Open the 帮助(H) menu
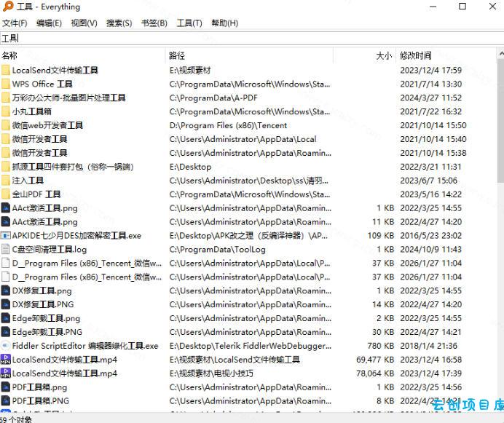The image size is (504, 423). point(224,23)
